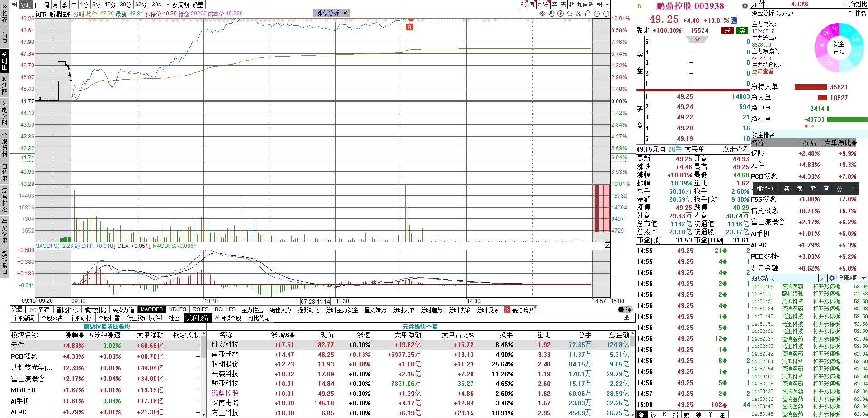Click the collapse arrow icon beside 分时
The image size is (868, 418).
tap(14, 5)
